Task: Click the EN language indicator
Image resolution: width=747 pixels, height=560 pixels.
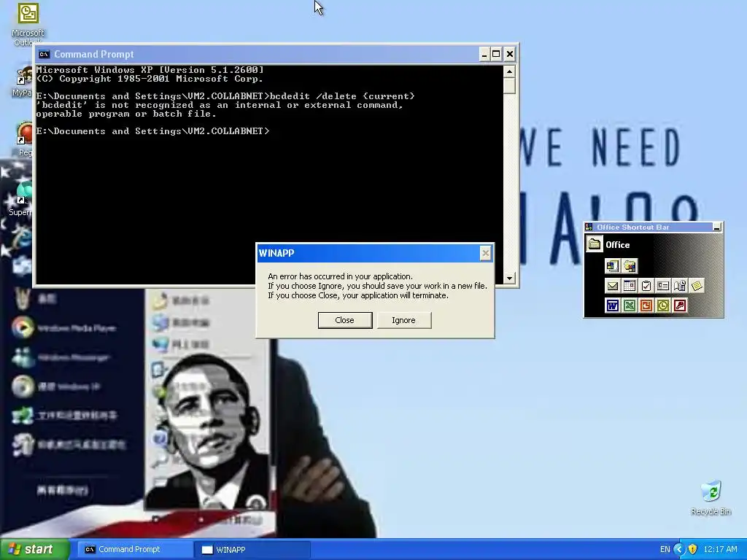Action: click(665, 550)
